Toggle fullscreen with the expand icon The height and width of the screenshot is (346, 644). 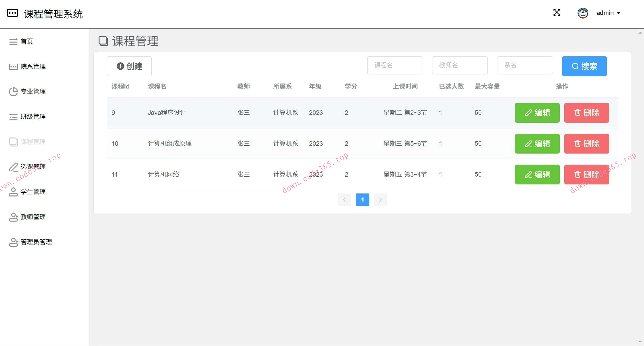[557, 13]
